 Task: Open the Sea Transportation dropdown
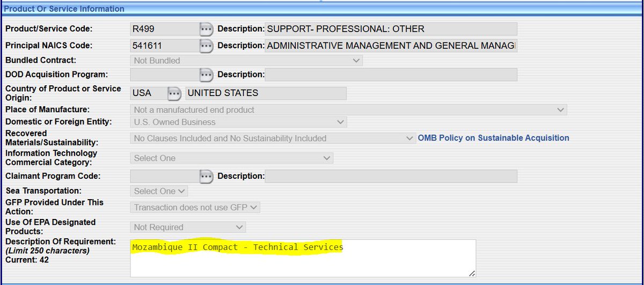point(159,191)
